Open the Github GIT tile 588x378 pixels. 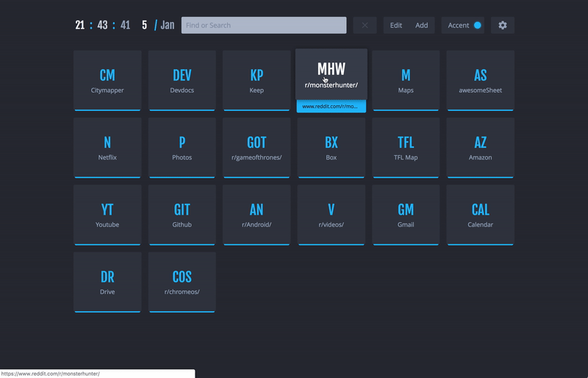pyautogui.click(x=182, y=215)
